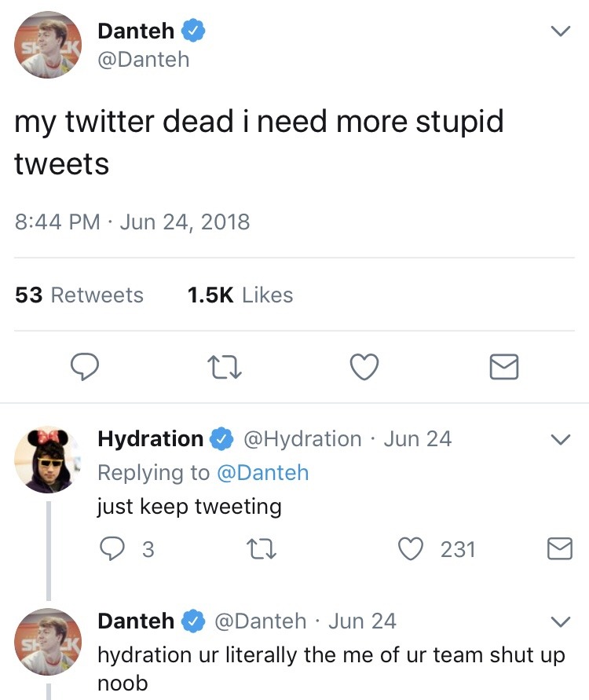
Task: Reply to Hydration's tweet
Action: [x=113, y=548]
